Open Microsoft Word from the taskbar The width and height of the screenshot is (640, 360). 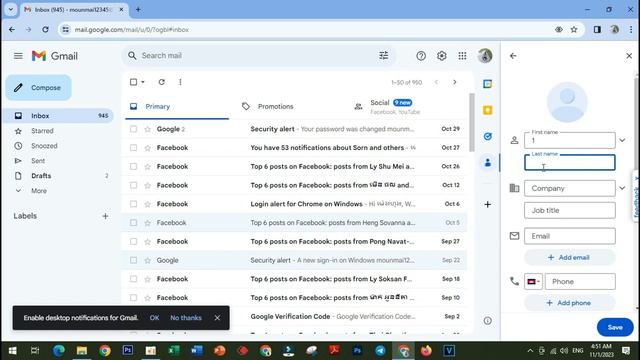pos(197,351)
